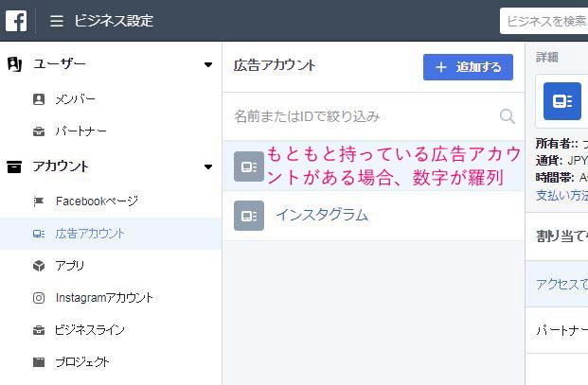Click the 広告アカウント column heading

click(x=275, y=65)
